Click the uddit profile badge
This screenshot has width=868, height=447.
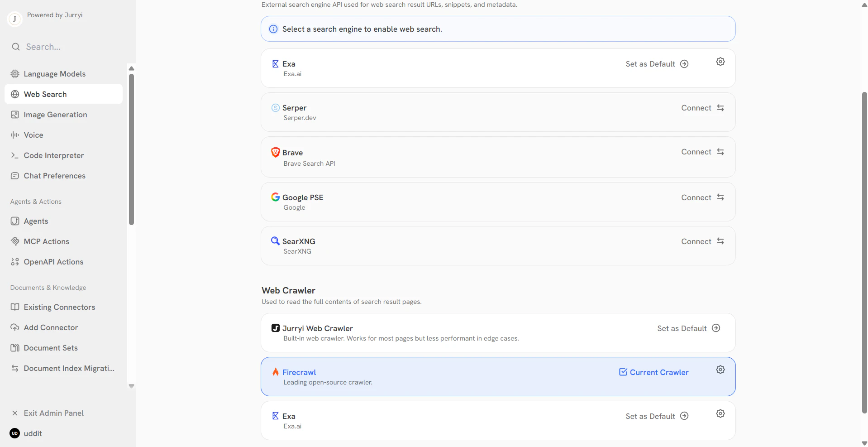14,433
